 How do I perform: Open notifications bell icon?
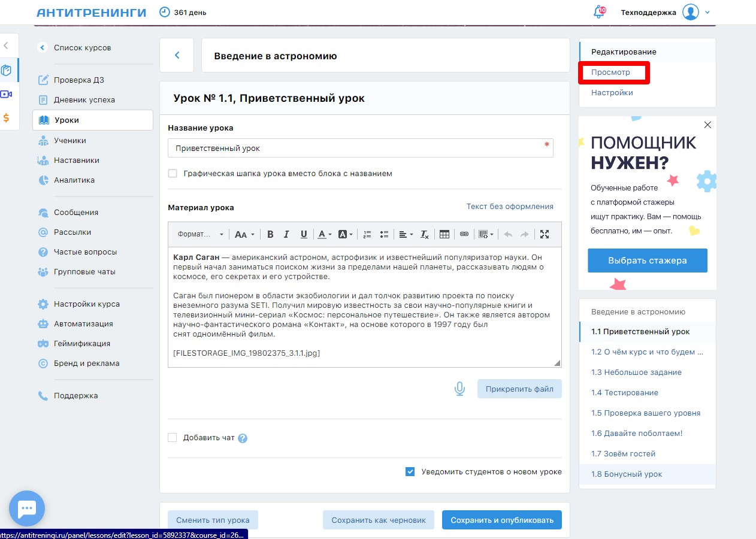[598, 13]
